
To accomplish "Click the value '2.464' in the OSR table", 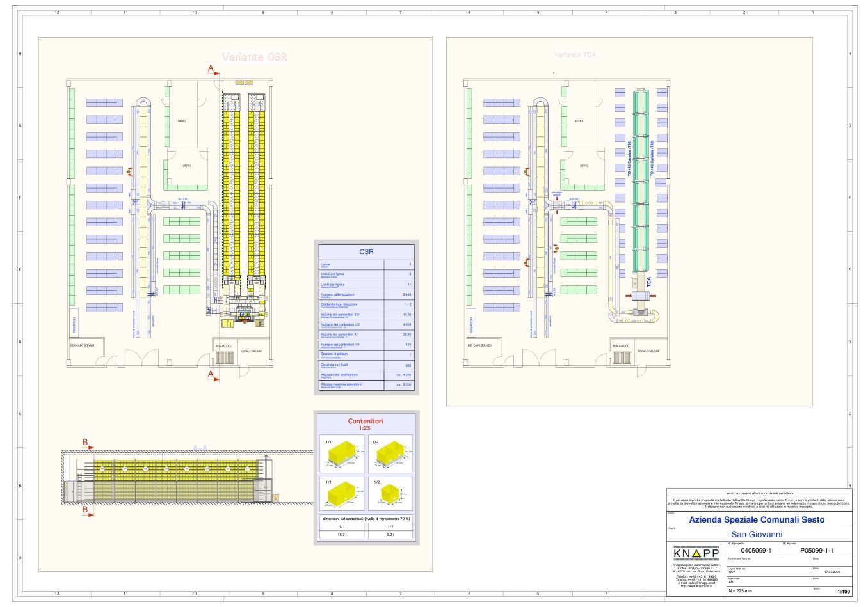I will (406, 294).
